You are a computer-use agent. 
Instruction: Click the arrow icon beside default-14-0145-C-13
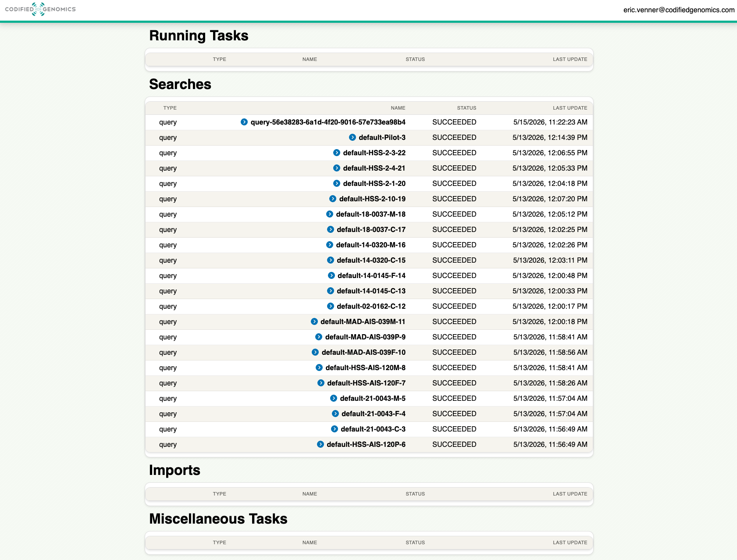click(331, 291)
